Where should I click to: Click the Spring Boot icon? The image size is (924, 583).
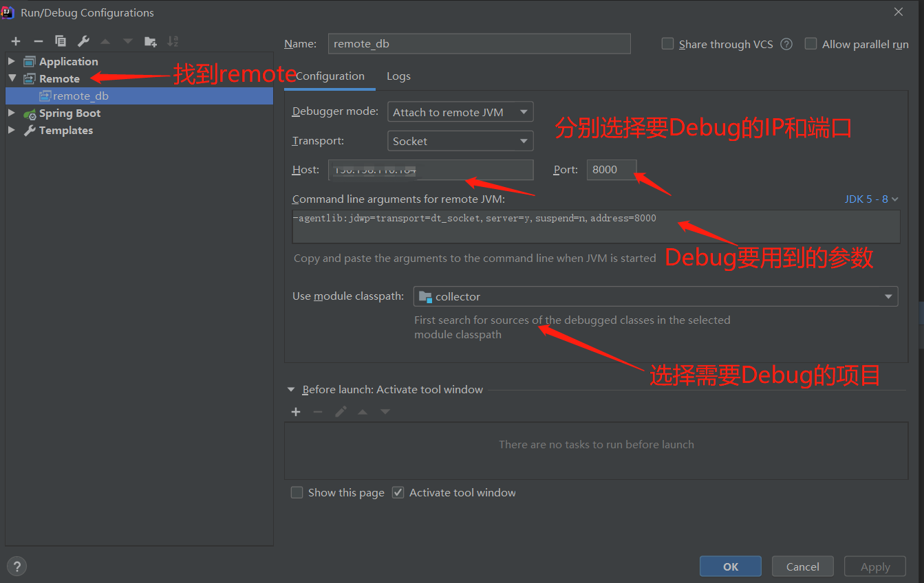[30, 113]
